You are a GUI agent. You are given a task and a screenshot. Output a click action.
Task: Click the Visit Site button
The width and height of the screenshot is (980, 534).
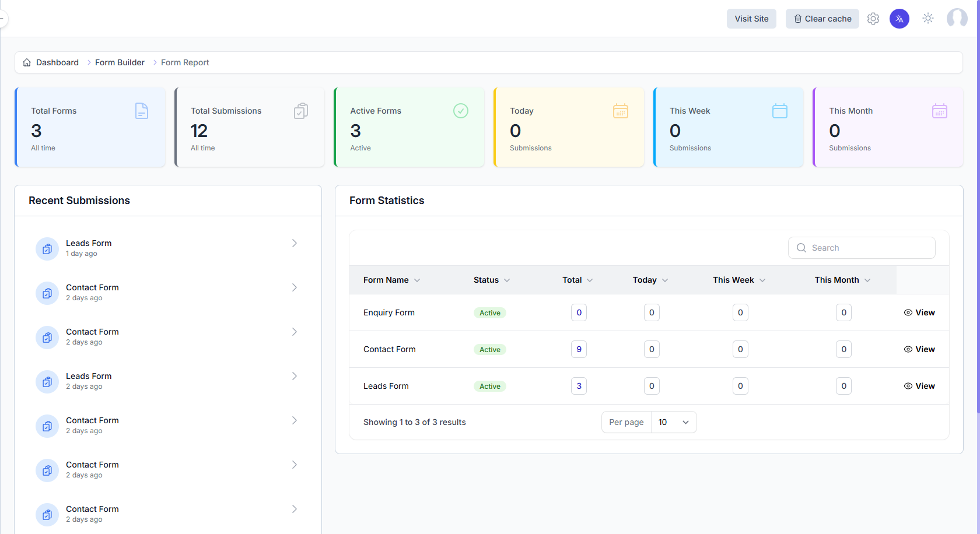(x=751, y=19)
